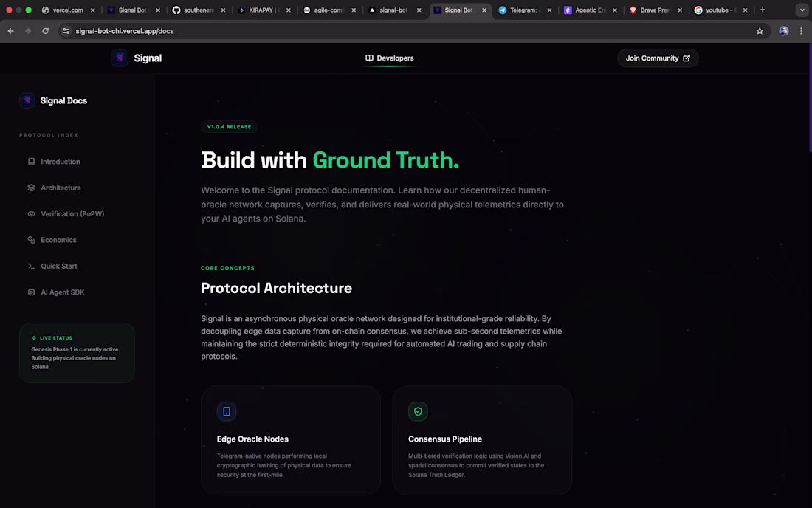The height and width of the screenshot is (508, 812).
Task: Switch to the Telegram tab
Action: pos(524,10)
